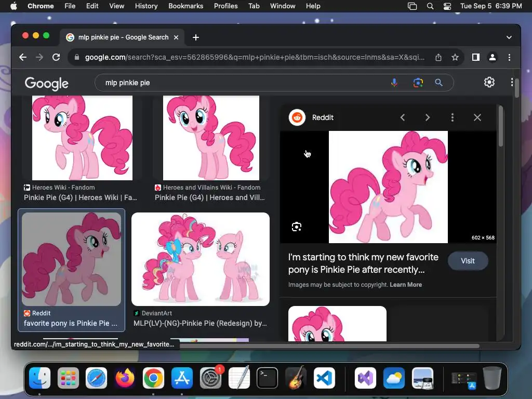Open the Edit menu
532x399 pixels.
pyautogui.click(x=92, y=6)
